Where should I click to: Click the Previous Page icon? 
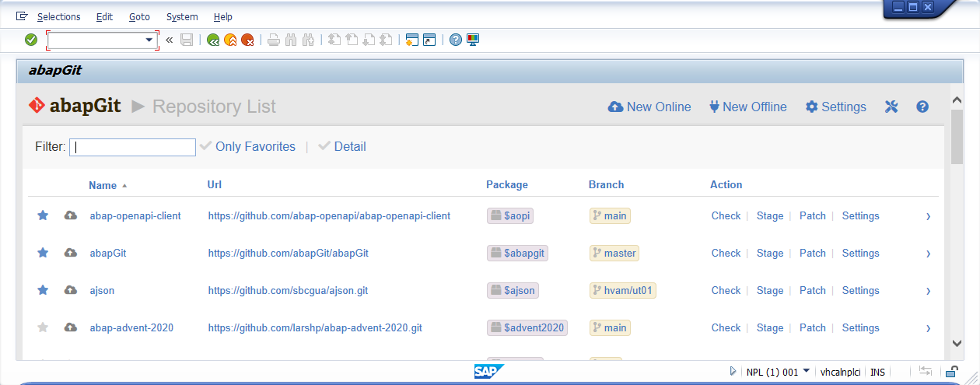[x=352, y=40]
